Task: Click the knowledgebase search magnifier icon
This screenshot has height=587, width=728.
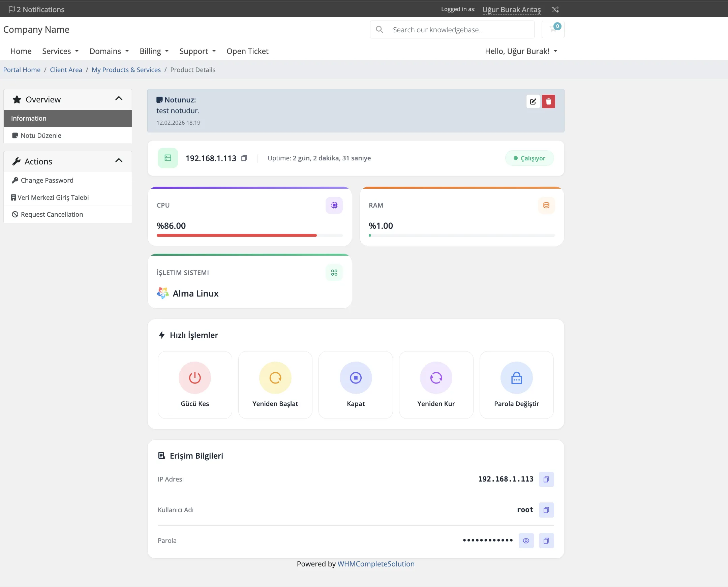Action: click(x=380, y=29)
